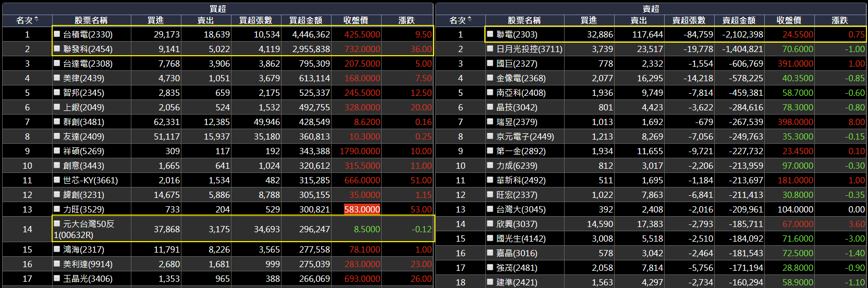Select the 賣超 table title bar
Viewport: 868px width, 288px height.
tap(651, 9)
